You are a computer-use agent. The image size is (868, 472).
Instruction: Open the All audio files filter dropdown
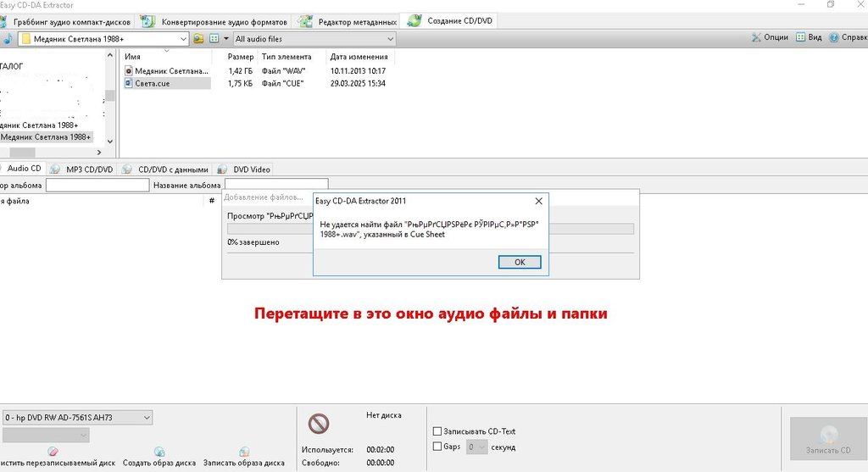(x=390, y=39)
